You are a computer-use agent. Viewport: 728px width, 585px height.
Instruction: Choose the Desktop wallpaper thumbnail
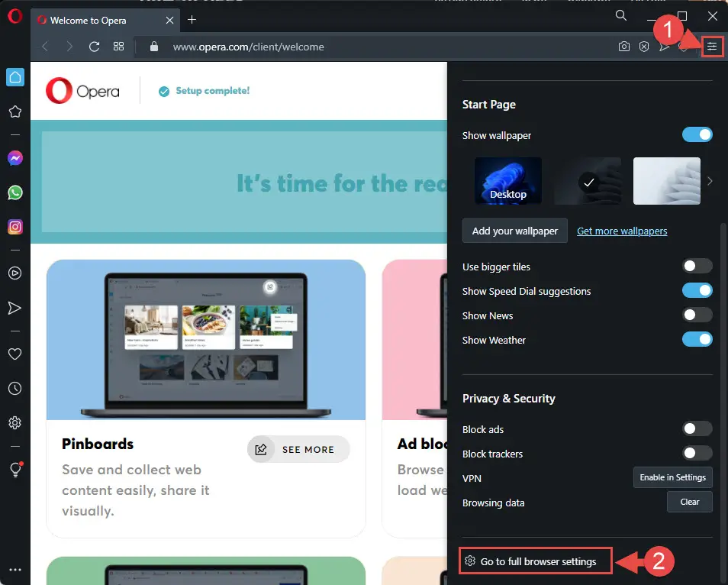pos(508,181)
